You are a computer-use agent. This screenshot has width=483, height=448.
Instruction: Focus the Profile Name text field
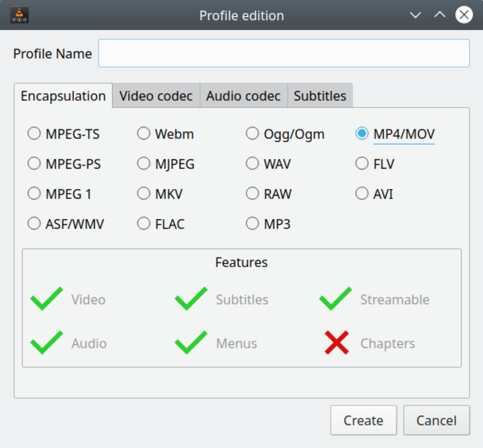tap(284, 54)
